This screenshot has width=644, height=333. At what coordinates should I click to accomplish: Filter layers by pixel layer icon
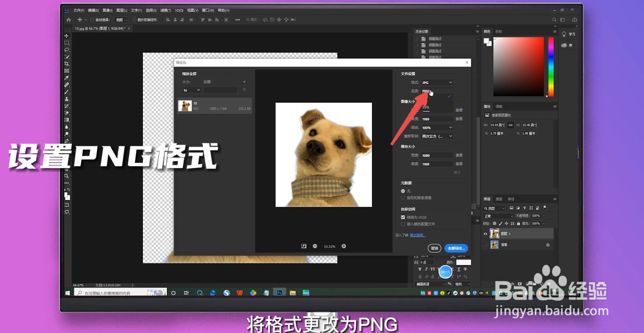coord(511,208)
